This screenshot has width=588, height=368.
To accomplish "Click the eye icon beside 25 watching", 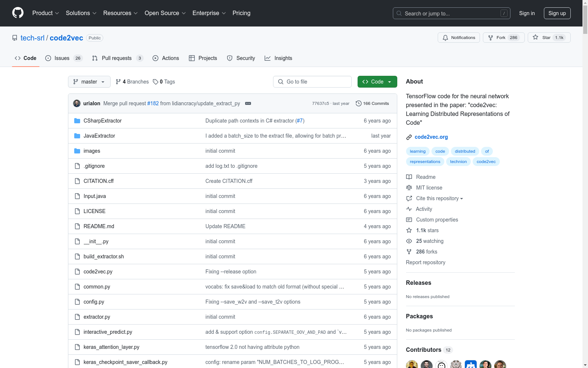I will point(409,241).
